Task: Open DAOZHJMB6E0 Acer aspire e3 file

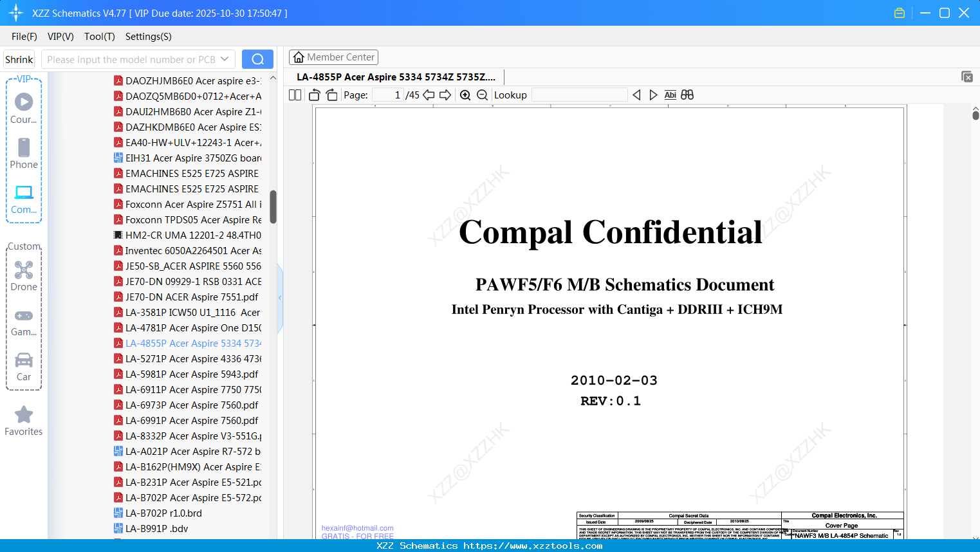Action: 187,81
